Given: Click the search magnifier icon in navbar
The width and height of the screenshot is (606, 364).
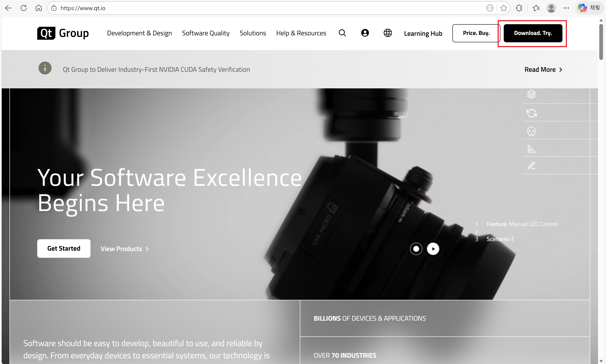Looking at the screenshot, I should [342, 33].
